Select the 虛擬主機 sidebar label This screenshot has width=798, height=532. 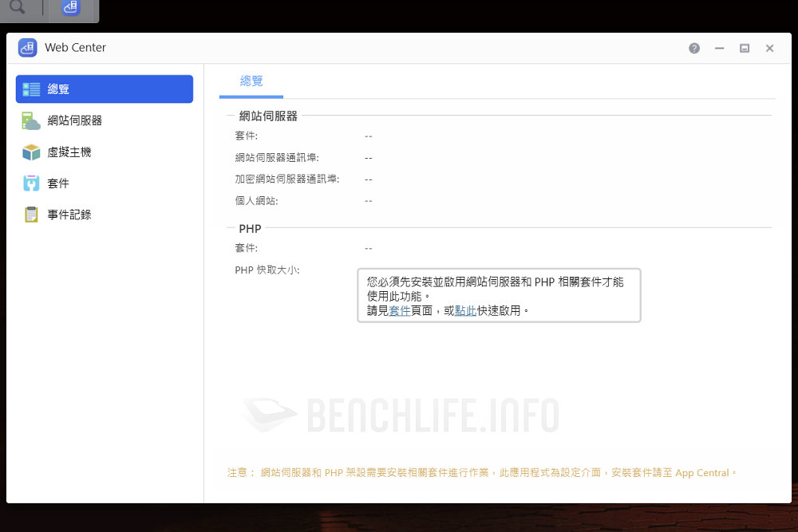69,152
